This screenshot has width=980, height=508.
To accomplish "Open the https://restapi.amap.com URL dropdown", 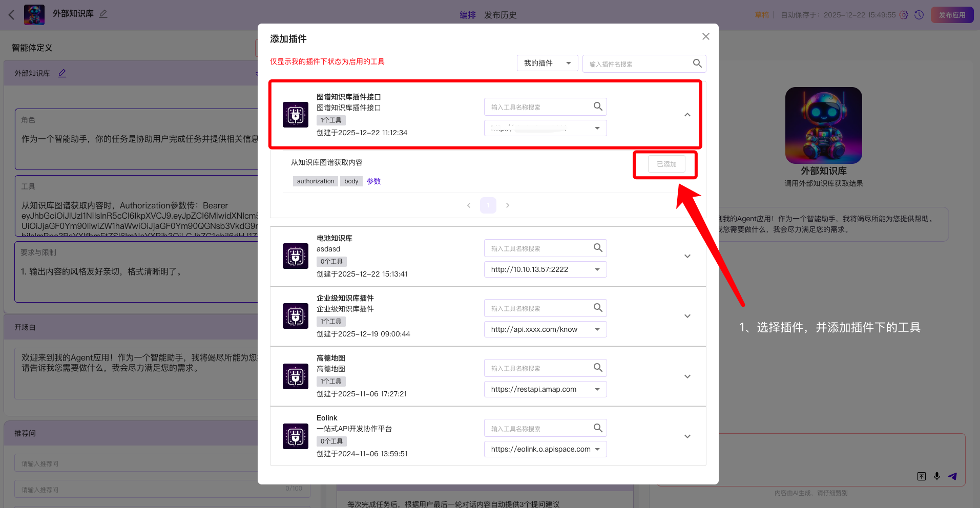I will [597, 389].
